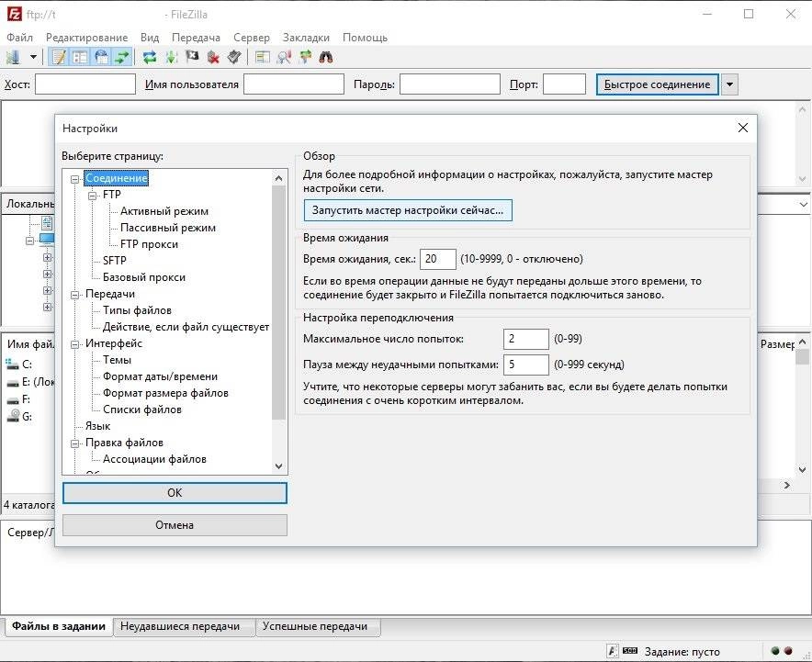Viewport: 812px width, 662px height.
Task: Open directory listing filters icon
Action: (x=263, y=57)
